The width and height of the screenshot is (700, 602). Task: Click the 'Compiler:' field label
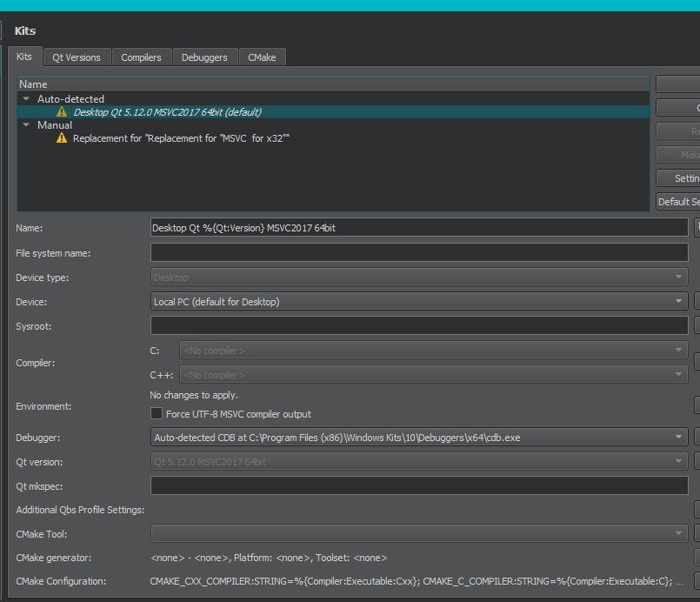click(x=36, y=363)
